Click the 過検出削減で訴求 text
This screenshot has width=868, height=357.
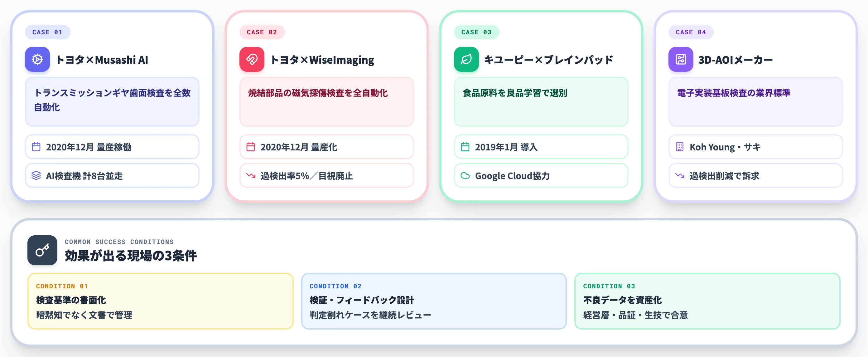pos(725,176)
